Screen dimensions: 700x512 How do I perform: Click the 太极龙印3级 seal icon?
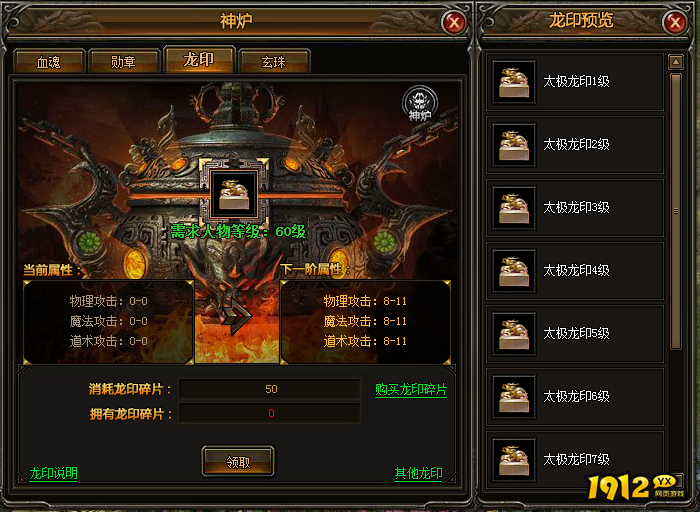[x=514, y=208]
